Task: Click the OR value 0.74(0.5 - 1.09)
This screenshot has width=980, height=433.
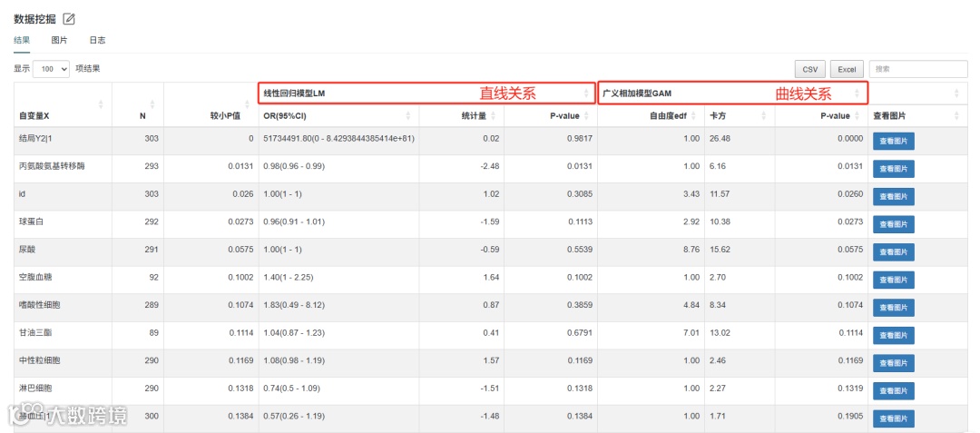Action: tap(292, 388)
